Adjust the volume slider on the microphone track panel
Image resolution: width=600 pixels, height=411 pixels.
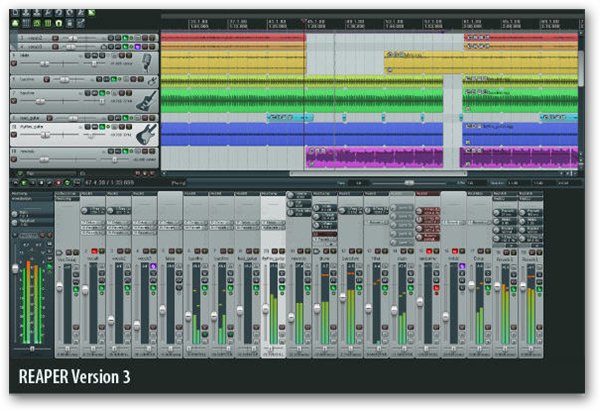pyautogui.click(x=45, y=64)
